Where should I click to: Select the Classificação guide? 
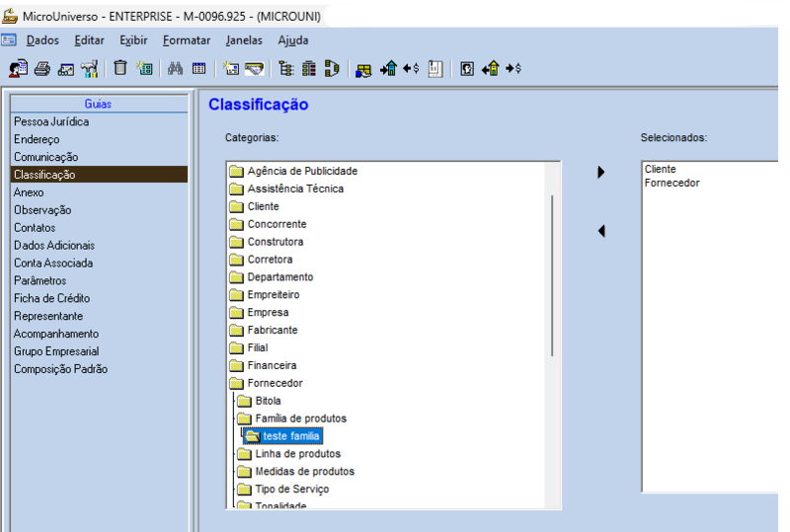99,175
